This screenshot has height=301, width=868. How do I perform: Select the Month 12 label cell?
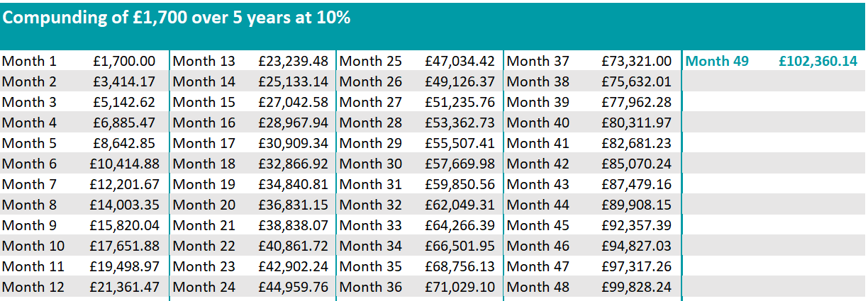click(33, 287)
